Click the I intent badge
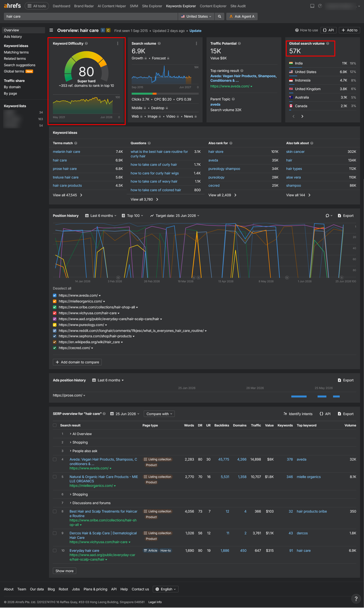Viewport: 364px width, 608px height. tap(103, 30)
